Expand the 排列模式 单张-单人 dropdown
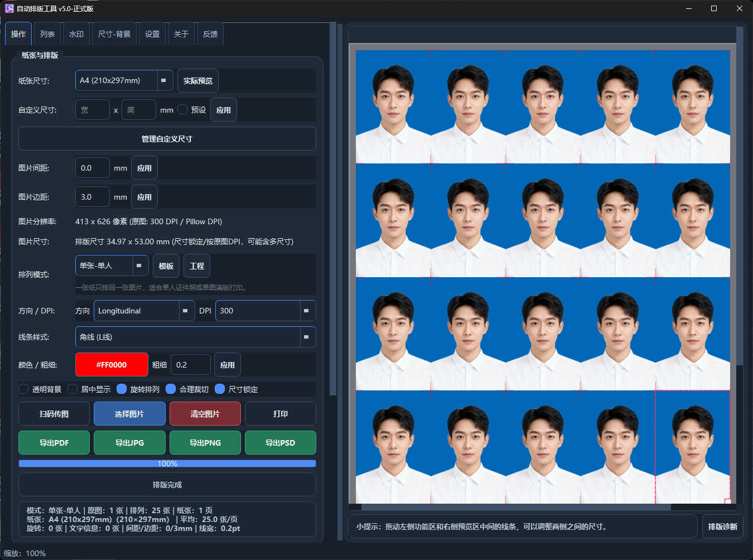 pos(112,265)
